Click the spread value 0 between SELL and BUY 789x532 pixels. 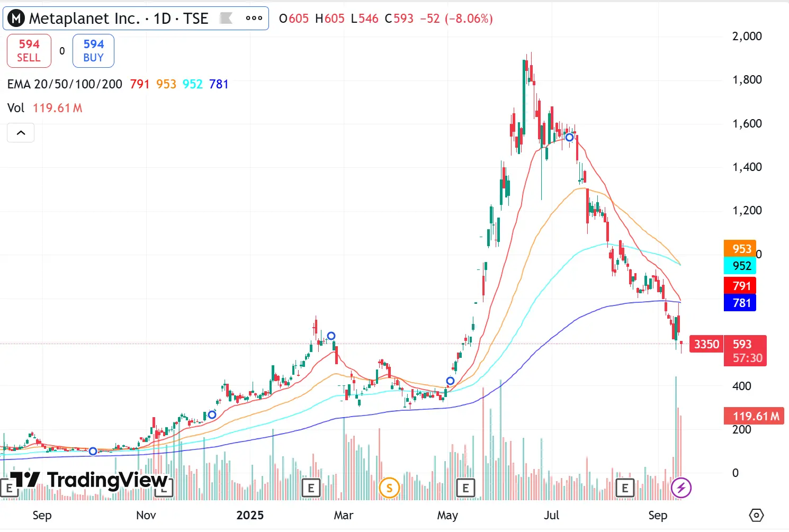62,51
